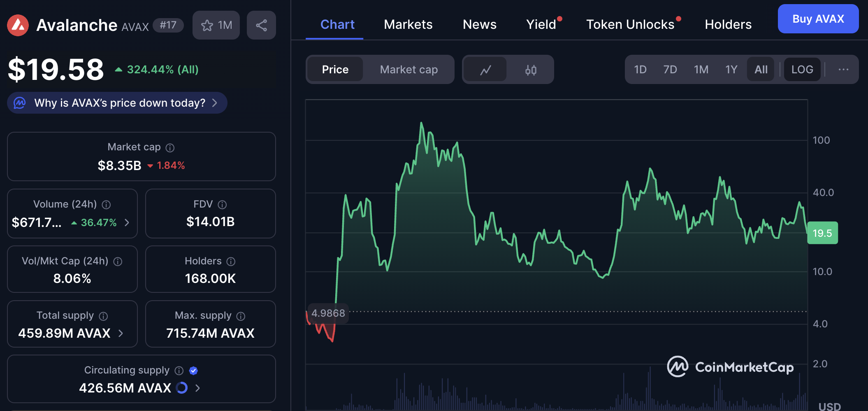Toggle the LOG scale button
Screen dimensions: 868x411
pos(802,70)
